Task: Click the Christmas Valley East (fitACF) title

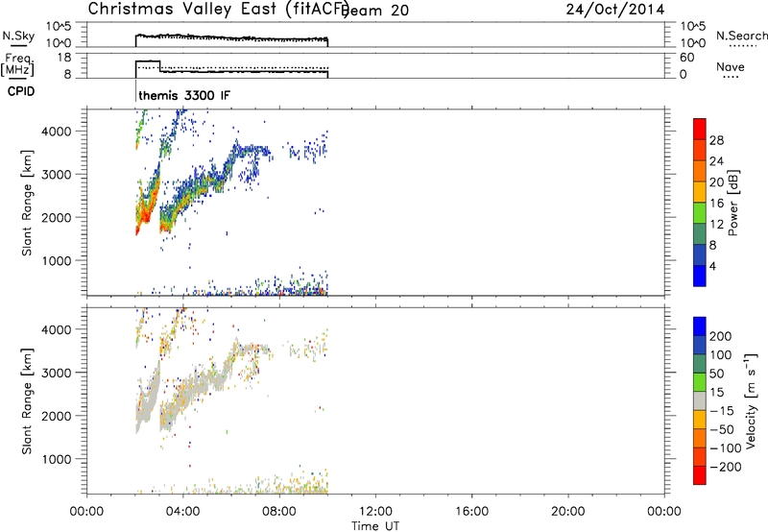Action: (x=218, y=10)
